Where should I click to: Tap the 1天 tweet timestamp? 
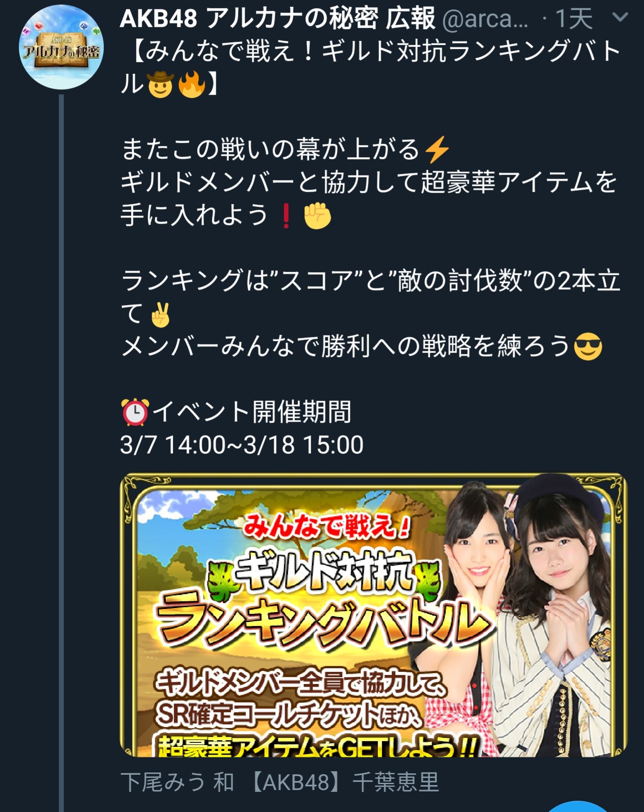click(574, 19)
